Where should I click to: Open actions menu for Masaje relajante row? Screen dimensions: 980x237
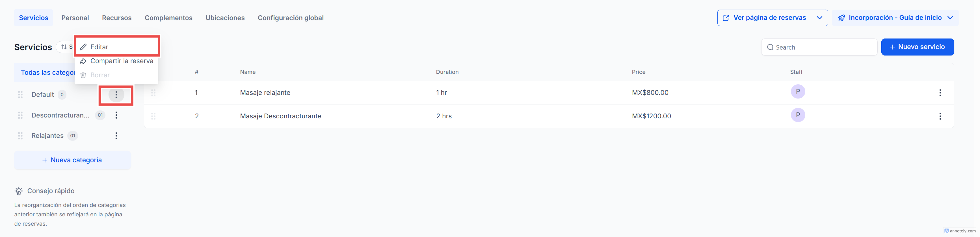(940, 93)
